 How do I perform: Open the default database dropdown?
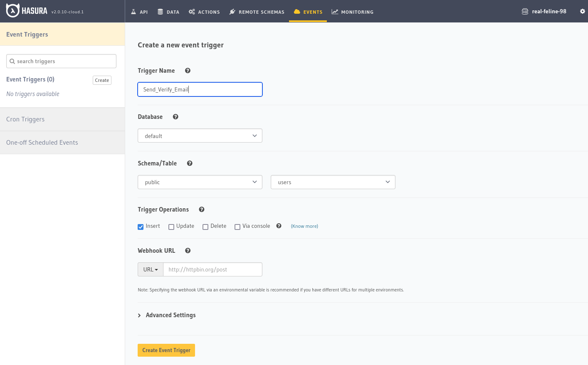click(x=200, y=136)
